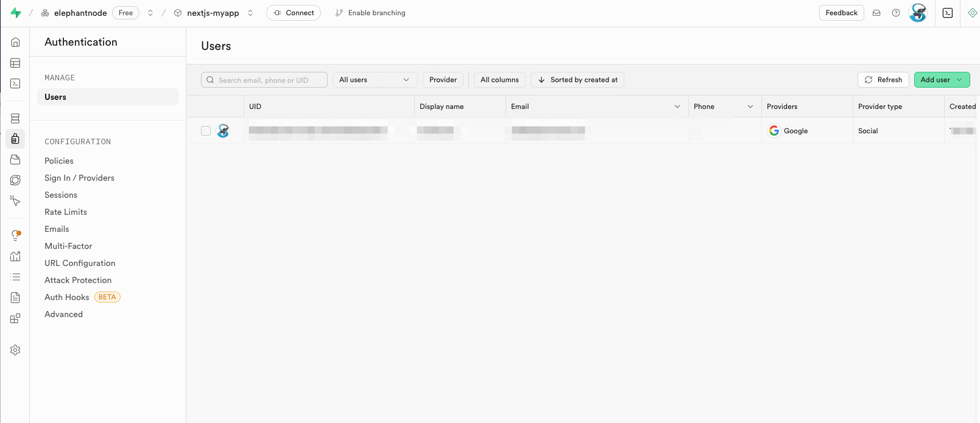Open Advisors lightbulb sidebar icon

[15, 236]
